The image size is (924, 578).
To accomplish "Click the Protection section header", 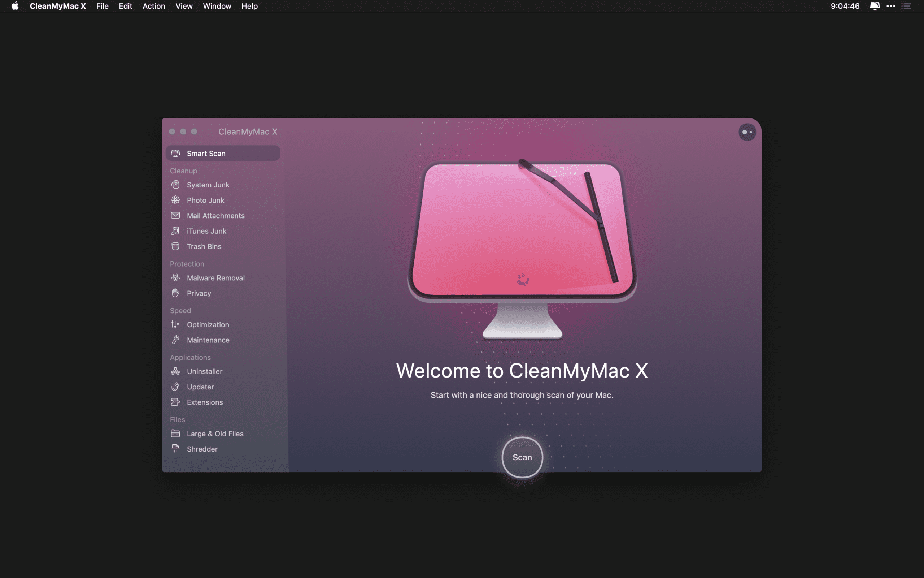I will 187,264.
